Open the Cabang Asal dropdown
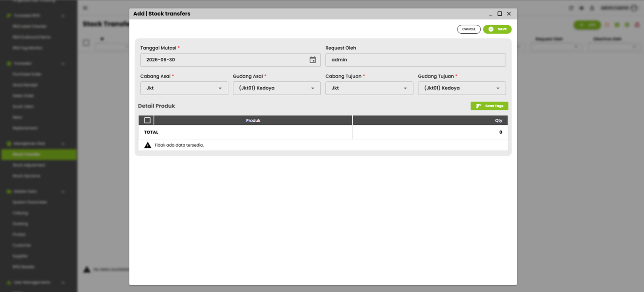644x292 pixels. pos(184,88)
